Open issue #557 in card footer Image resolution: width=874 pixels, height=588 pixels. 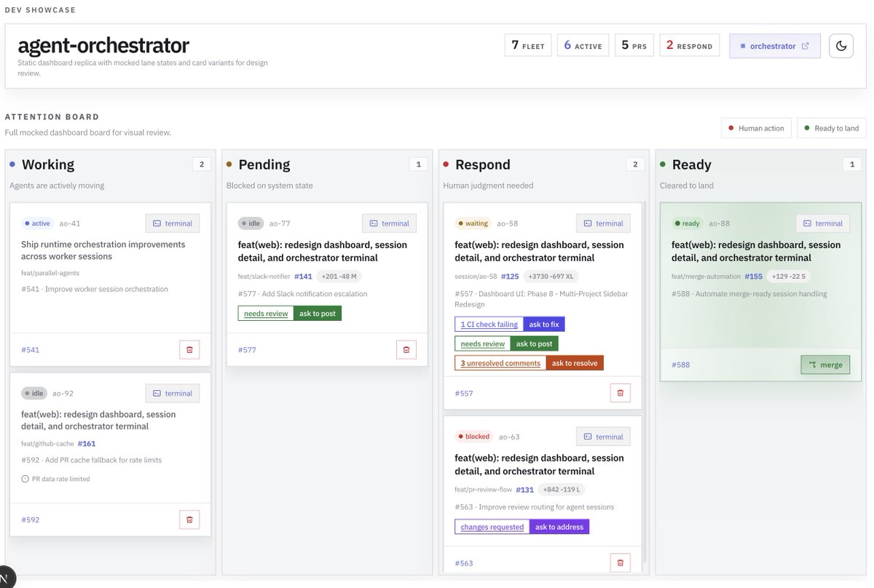click(464, 394)
